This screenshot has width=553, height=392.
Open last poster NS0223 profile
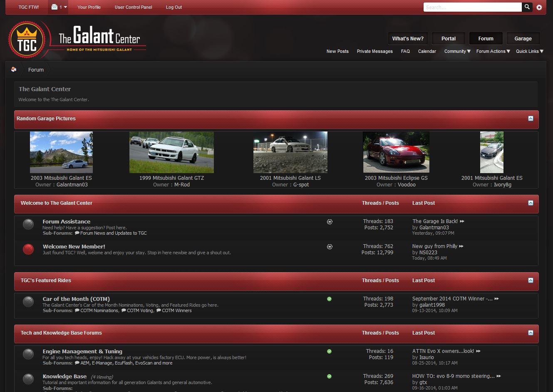click(428, 253)
